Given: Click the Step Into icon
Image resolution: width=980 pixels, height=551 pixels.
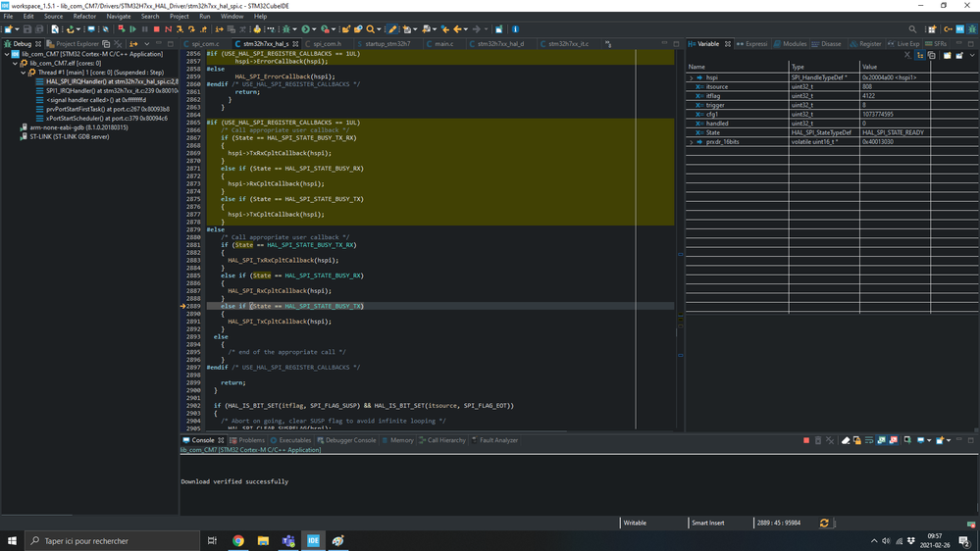Looking at the screenshot, I should point(180,29).
